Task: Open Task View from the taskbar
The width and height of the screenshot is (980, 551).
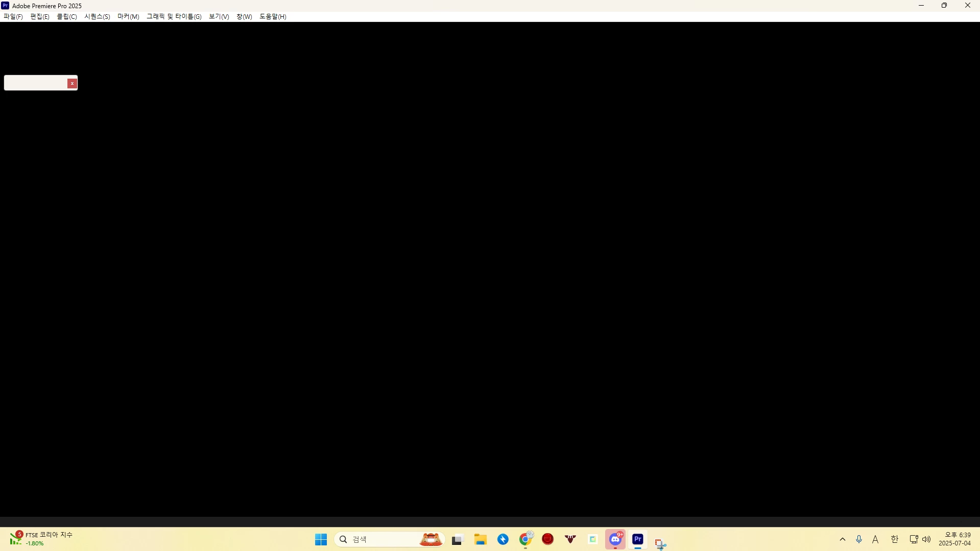Action: point(457,539)
